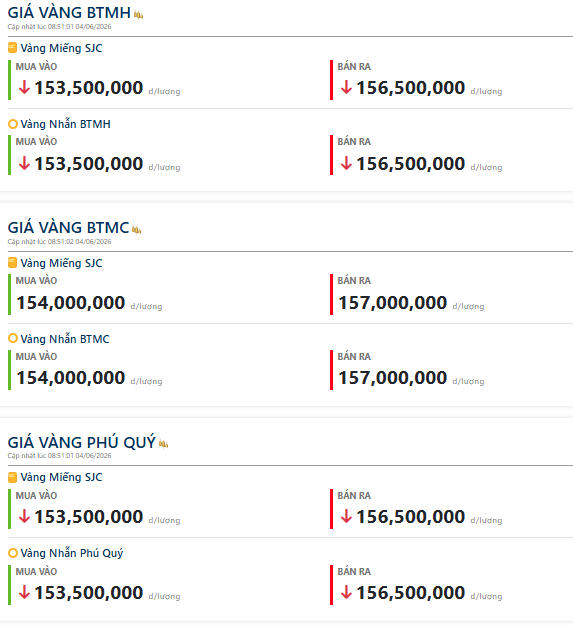Viewport: 573px width, 627px height.
Task: Click the gold bar icon for BTMC Vàng Miếng SJC
Action: (x=12, y=263)
